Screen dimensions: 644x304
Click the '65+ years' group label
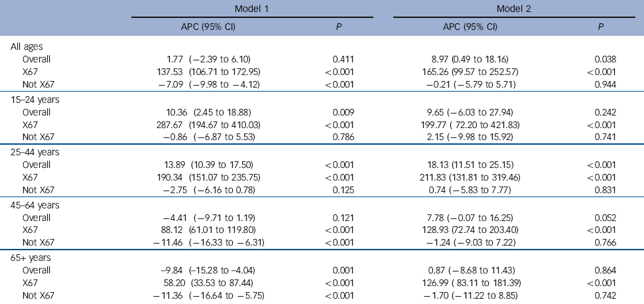(30, 256)
